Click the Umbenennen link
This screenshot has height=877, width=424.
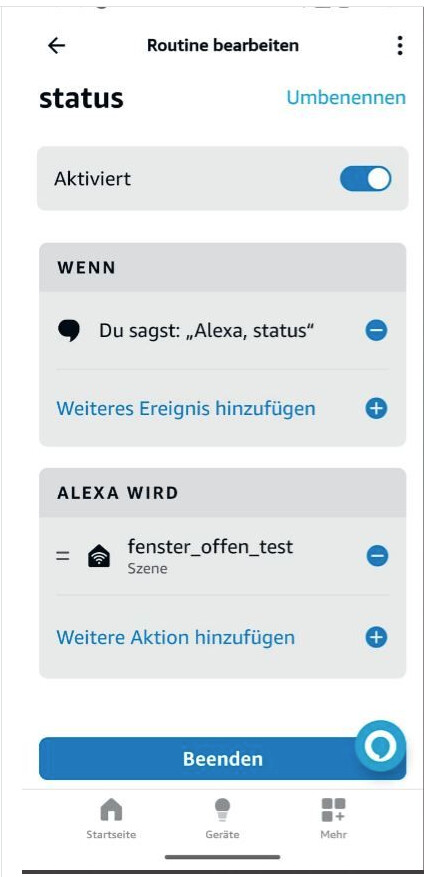pos(346,97)
